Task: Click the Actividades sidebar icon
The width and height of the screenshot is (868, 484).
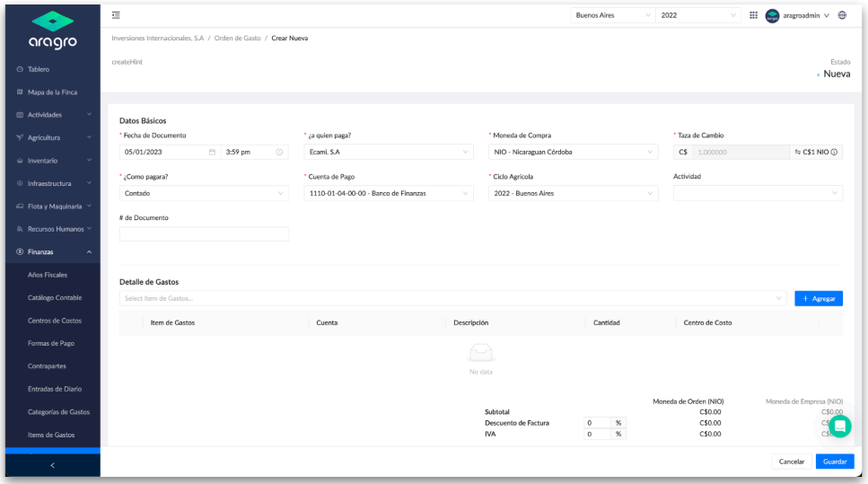Action: pos(20,115)
